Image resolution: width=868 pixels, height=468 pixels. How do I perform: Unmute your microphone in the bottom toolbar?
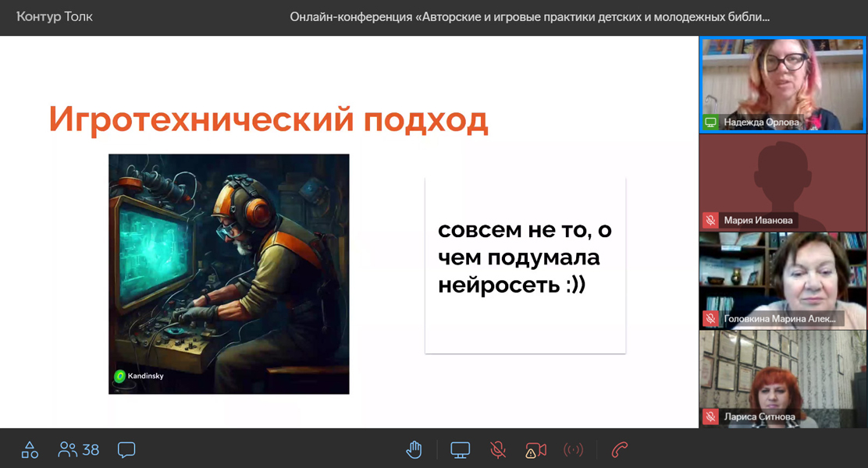pyautogui.click(x=497, y=449)
